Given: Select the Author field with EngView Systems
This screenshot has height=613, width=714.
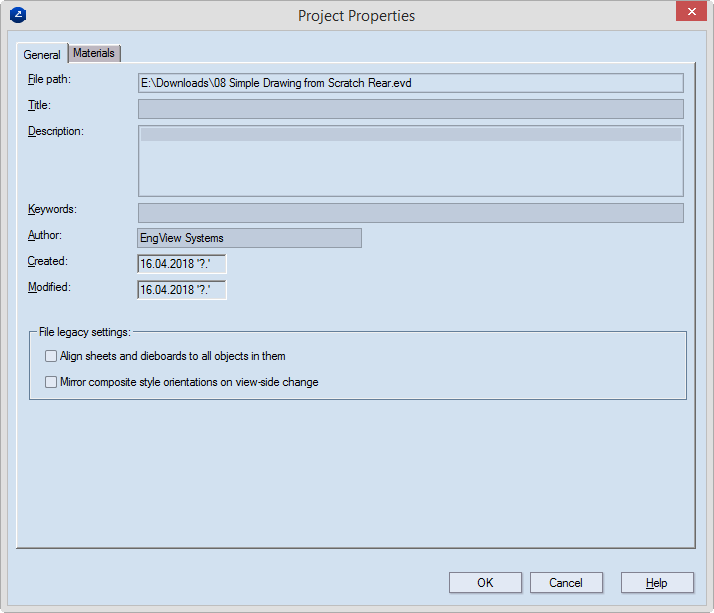Looking at the screenshot, I should click(x=249, y=238).
